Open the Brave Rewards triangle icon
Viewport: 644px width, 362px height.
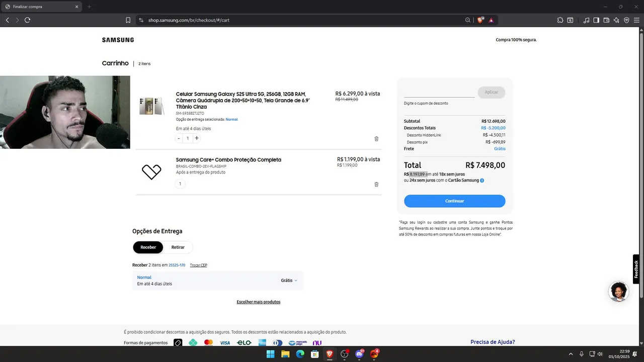point(491,20)
